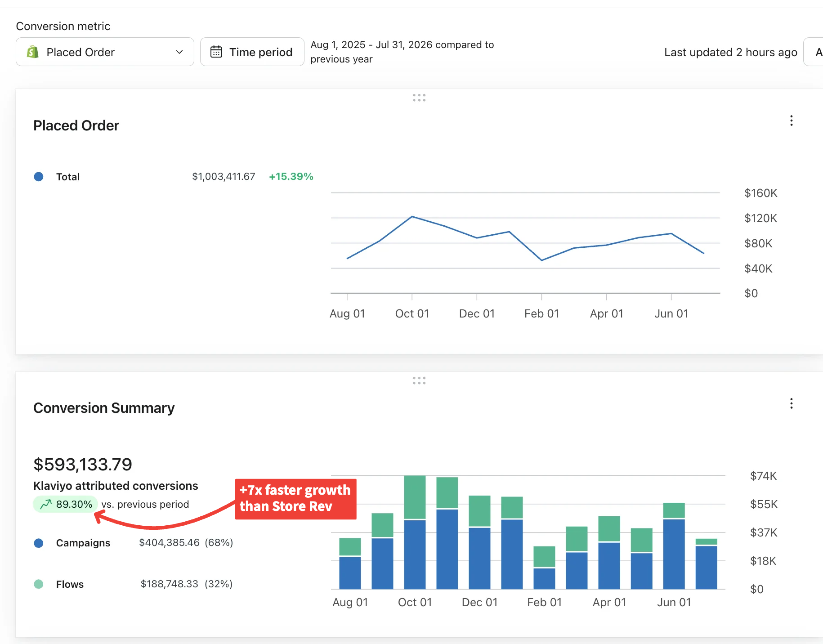This screenshot has height=644, width=823.
Task: Click the $593,133.79 attributed conversions amount
Action: 83,465
